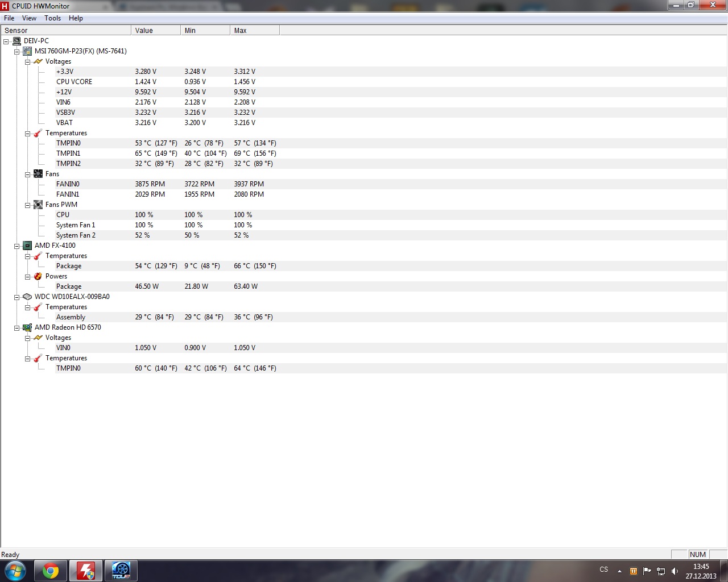Click the Sensor column header

(x=66, y=31)
